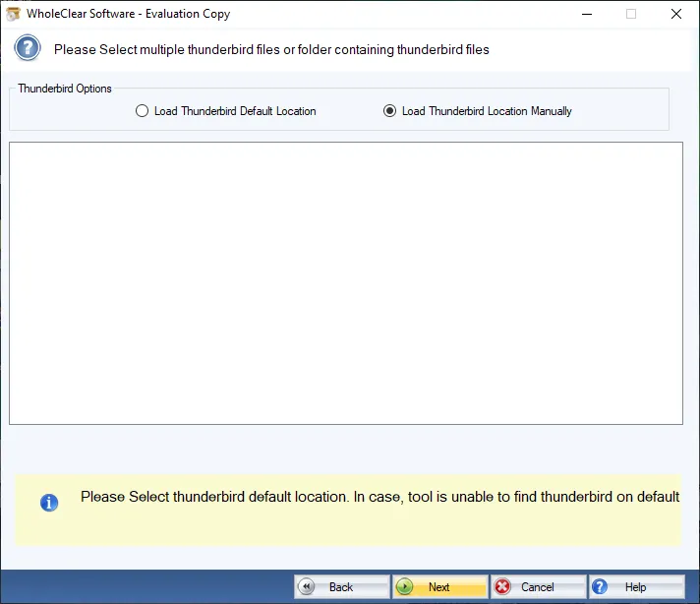Screen dimensions: 700x604
Task: Close the WholeClear Software window
Action: coord(676,14)
